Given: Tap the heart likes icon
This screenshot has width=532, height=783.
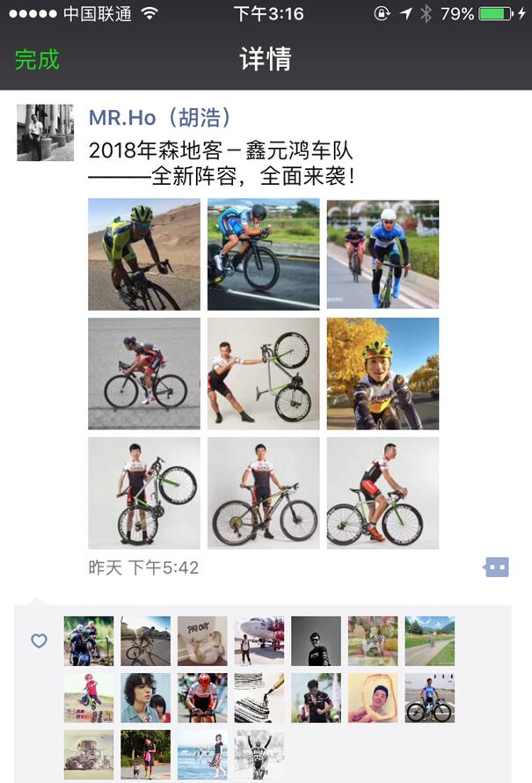Looking at the screenshot, I should point(39,640).
